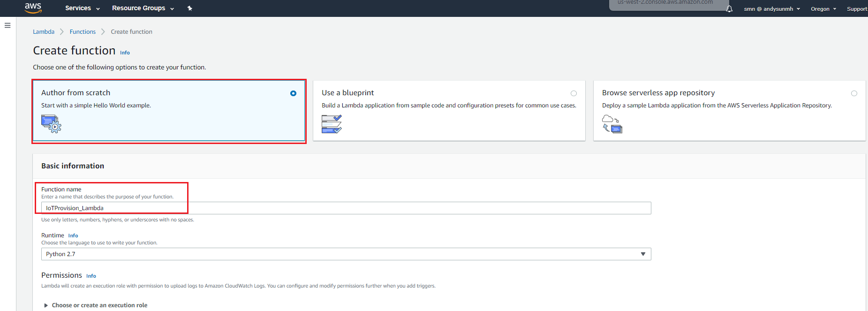Open the Support menu
The width and height of the screenshot is (868, 311).
point(857,9)
